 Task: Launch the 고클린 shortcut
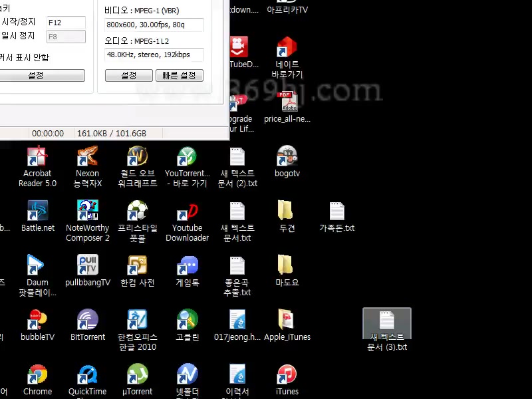pyautogui.click(x=187, y=321)
